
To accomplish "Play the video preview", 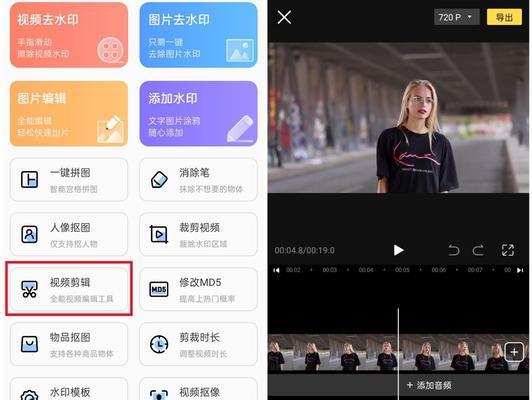I will point(398,250).
